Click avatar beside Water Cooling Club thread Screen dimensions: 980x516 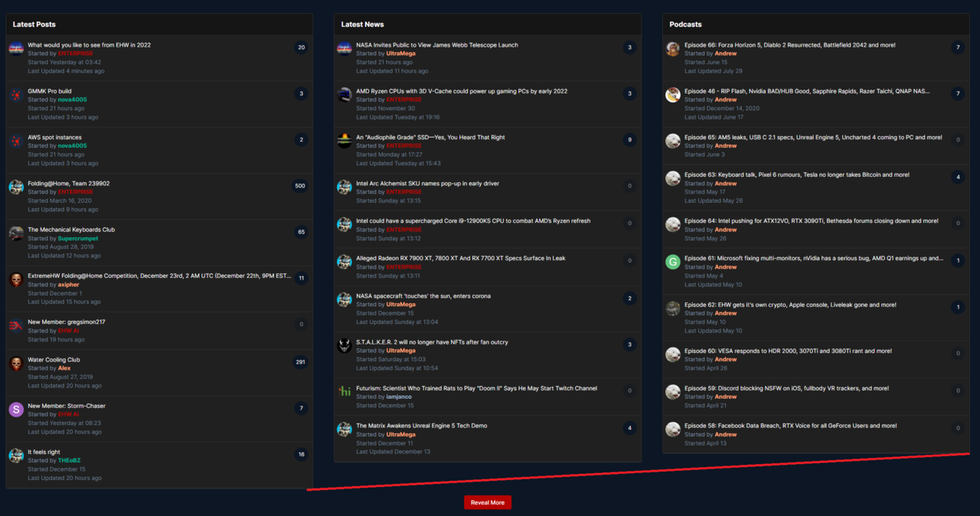tap(16, 364)
